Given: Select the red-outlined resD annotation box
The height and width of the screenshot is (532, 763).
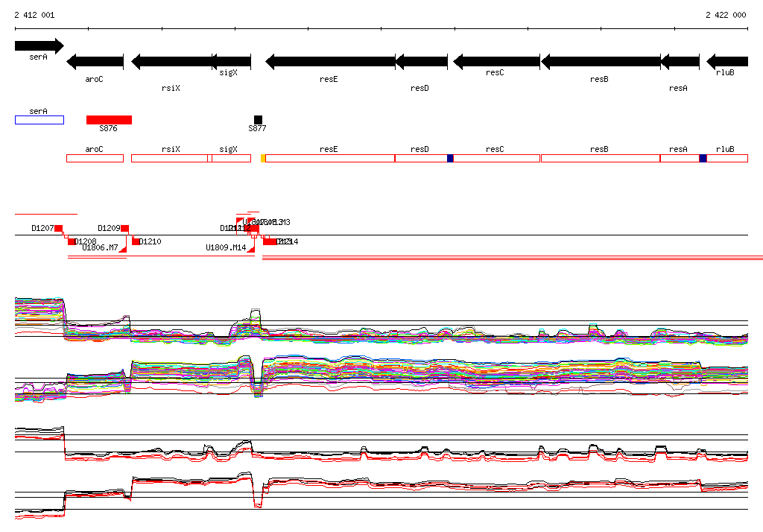Looking at the screenshot, I should [x=422, y=158].
